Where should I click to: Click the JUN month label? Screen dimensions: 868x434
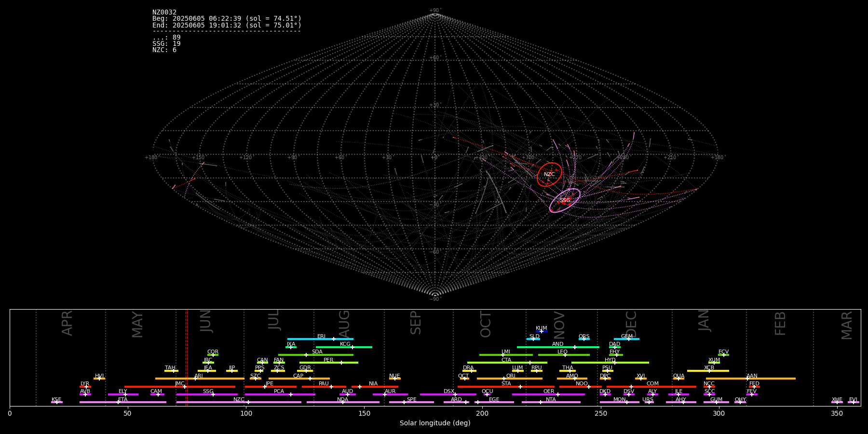[206, 321]
